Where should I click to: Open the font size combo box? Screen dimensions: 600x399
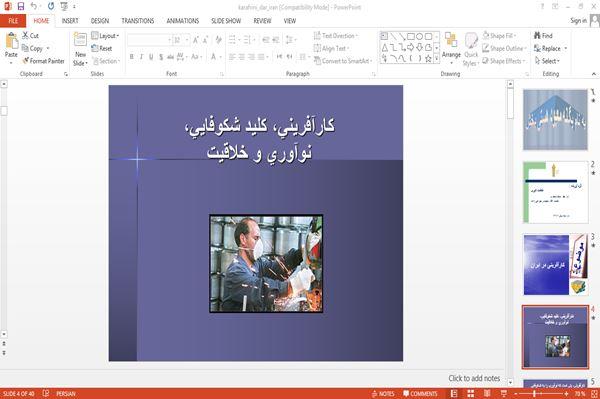(x=181, y=40)
